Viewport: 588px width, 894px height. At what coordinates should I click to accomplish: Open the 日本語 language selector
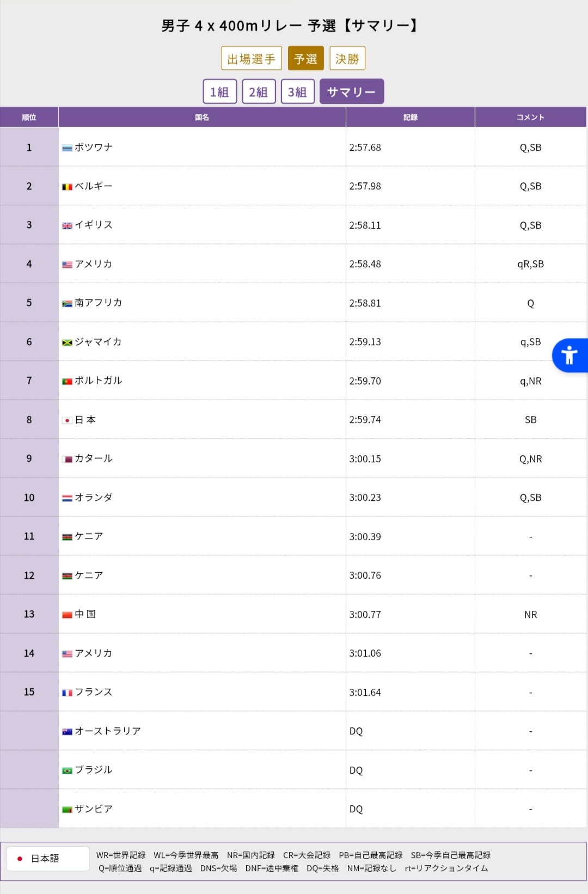[48, 859]
